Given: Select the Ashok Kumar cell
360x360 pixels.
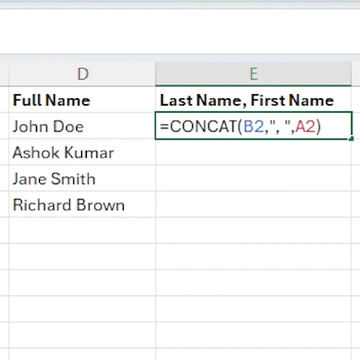Looking at the screenshot, I should pyautogui.click(x=82, y=152).
